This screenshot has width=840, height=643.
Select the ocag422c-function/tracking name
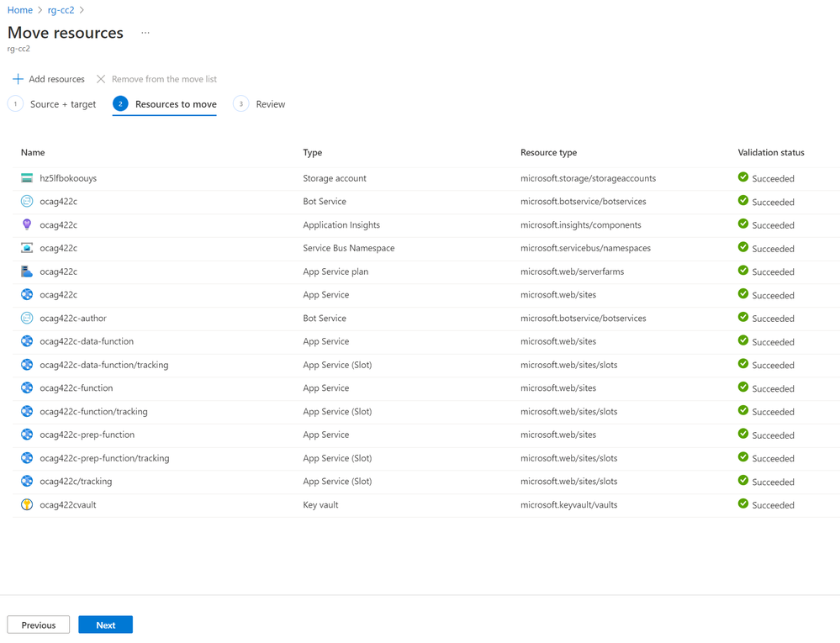pyautogui.click(x=93, y=411)
